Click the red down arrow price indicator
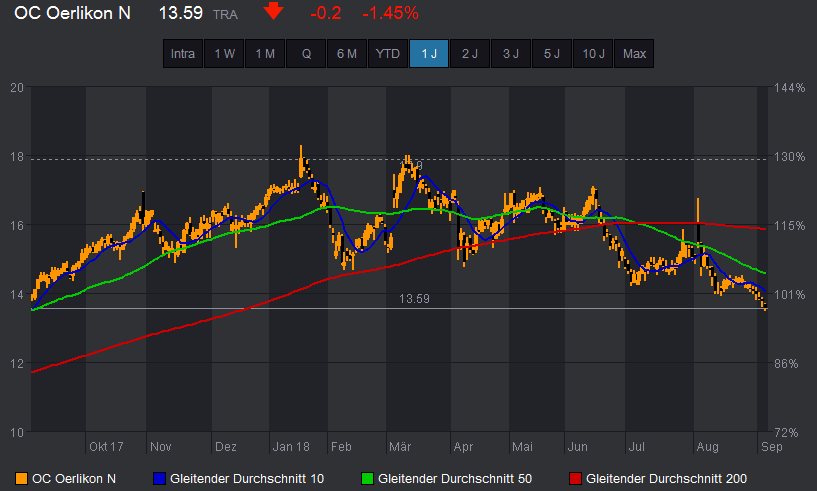 (x=272, y=13)
